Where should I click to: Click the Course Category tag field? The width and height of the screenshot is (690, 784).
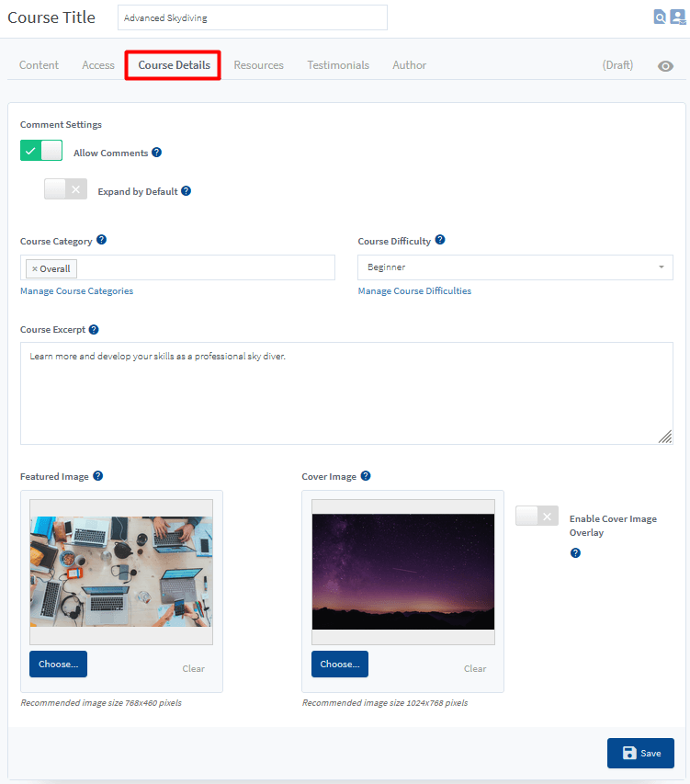tap(177, 267)
